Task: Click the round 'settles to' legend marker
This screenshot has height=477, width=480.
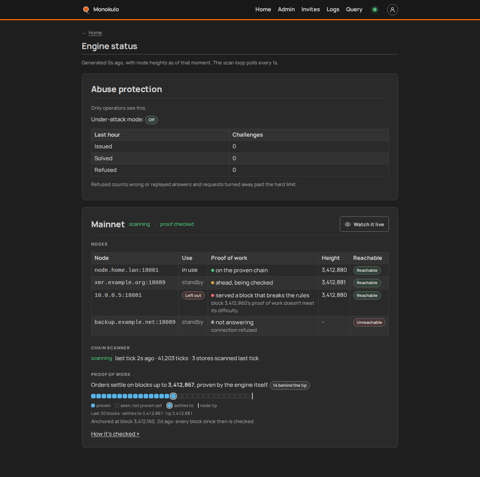Action: [169, 406]
